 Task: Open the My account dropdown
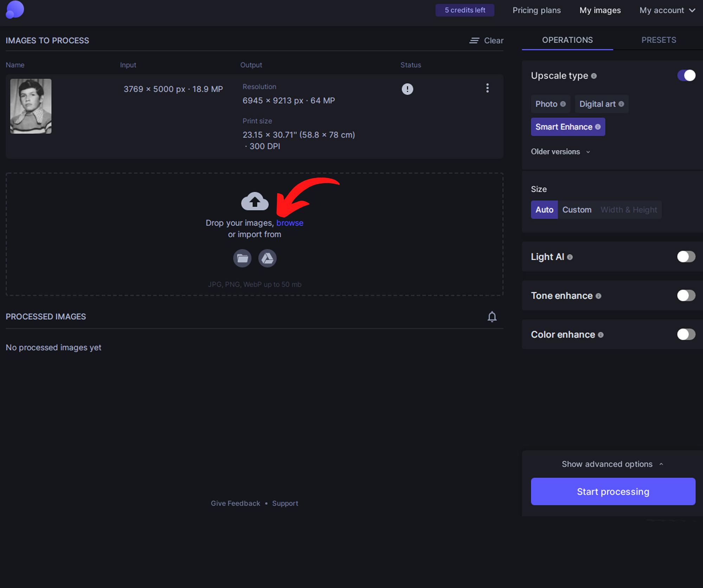click(x=667, y=10)
